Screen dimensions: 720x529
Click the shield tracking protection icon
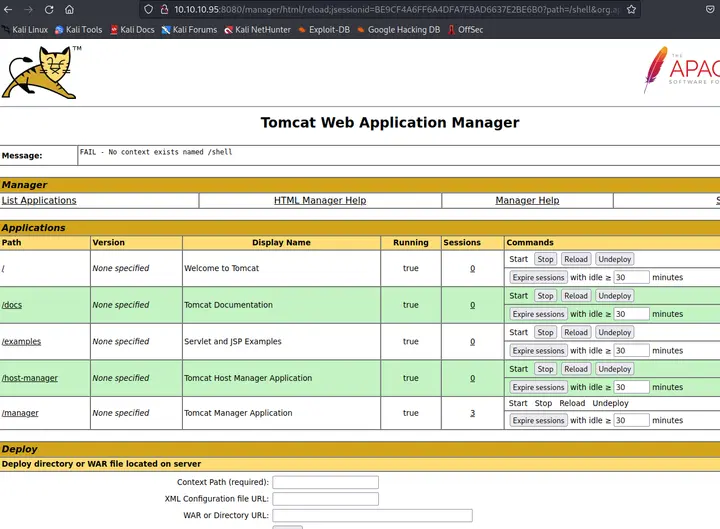148,9
